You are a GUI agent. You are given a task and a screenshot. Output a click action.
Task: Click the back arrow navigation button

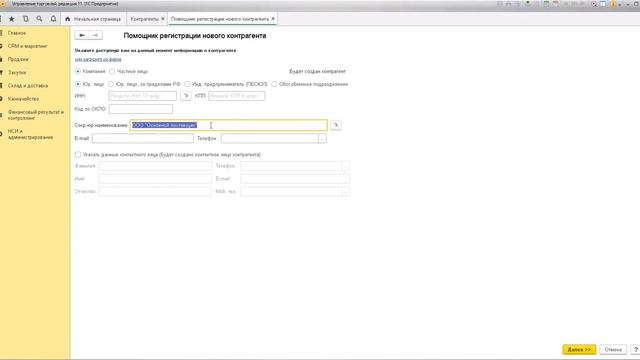[x=82, y=36]
